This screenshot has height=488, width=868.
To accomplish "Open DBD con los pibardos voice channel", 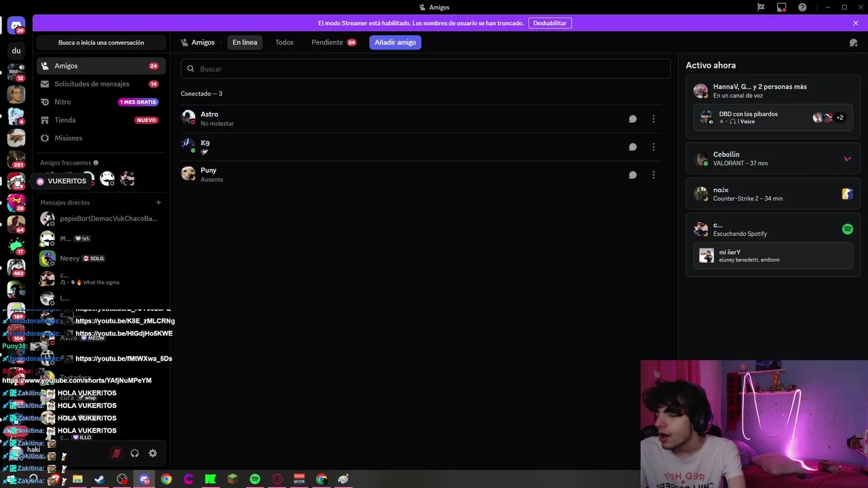I will pos(773,117).
